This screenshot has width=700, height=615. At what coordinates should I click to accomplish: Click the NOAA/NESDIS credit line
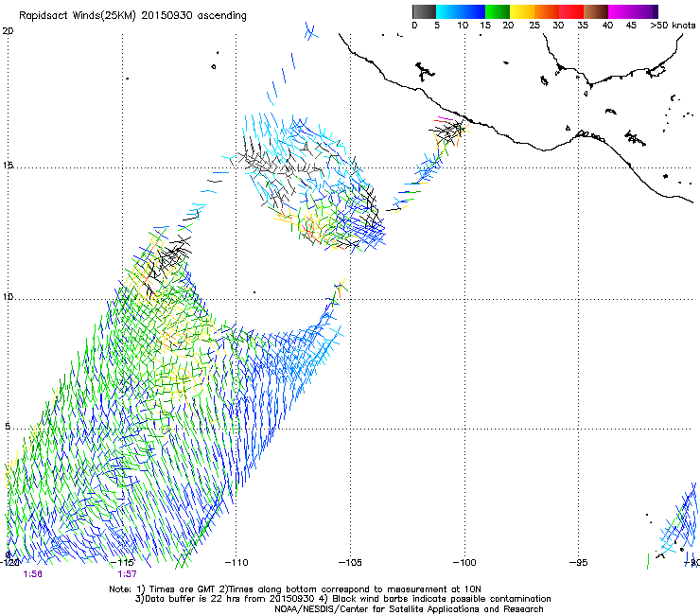pyautogui.click(x=409, y=609)
